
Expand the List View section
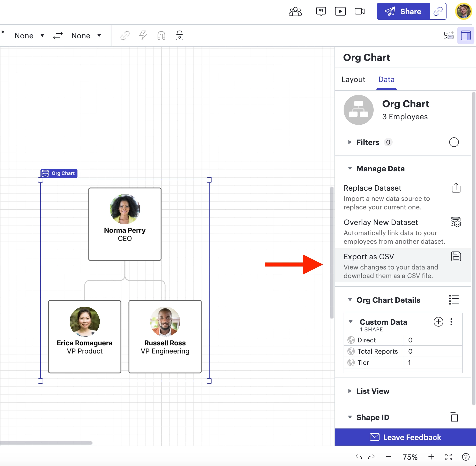(350, 391)
